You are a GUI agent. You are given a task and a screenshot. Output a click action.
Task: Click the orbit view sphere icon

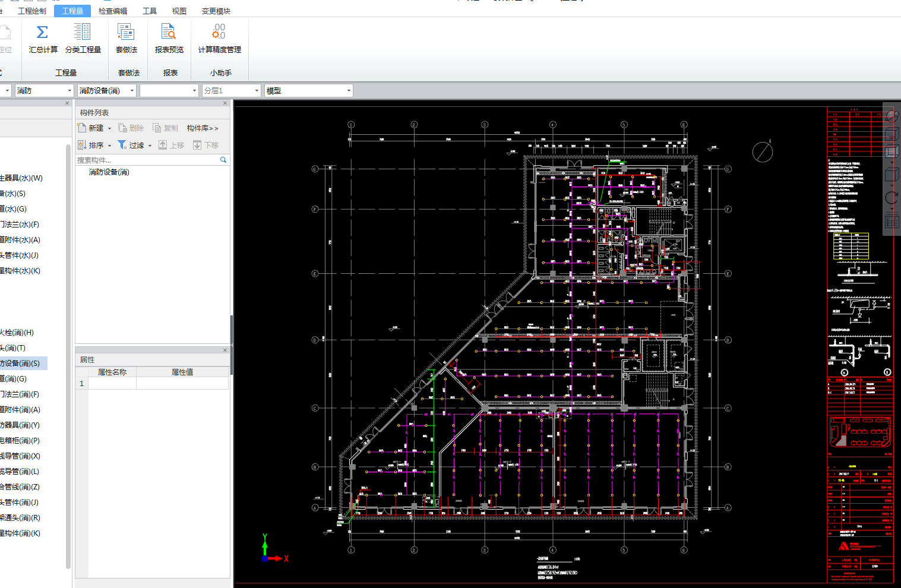point(892,115)
